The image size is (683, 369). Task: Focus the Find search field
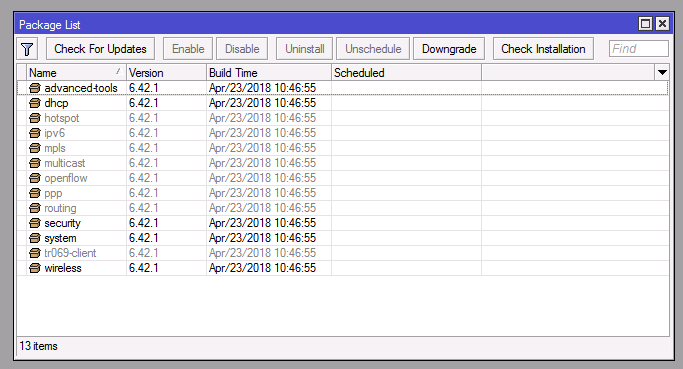click(x=639, y=49)
